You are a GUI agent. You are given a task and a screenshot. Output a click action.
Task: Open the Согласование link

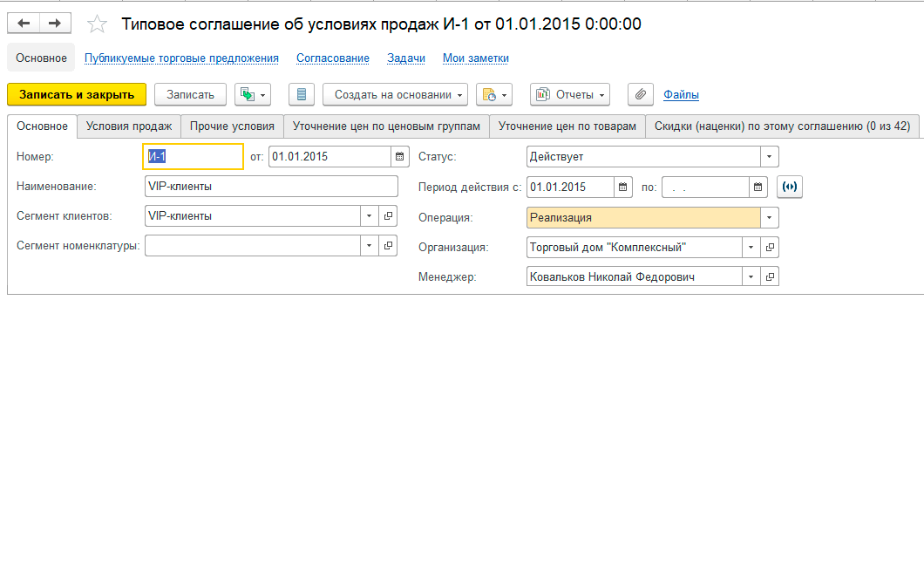click(333, 58)
